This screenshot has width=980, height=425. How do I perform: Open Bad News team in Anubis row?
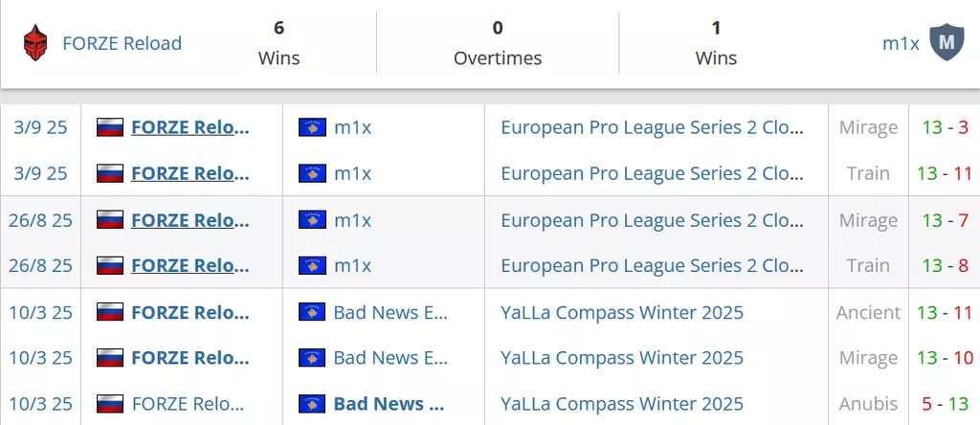pos(389,404)
